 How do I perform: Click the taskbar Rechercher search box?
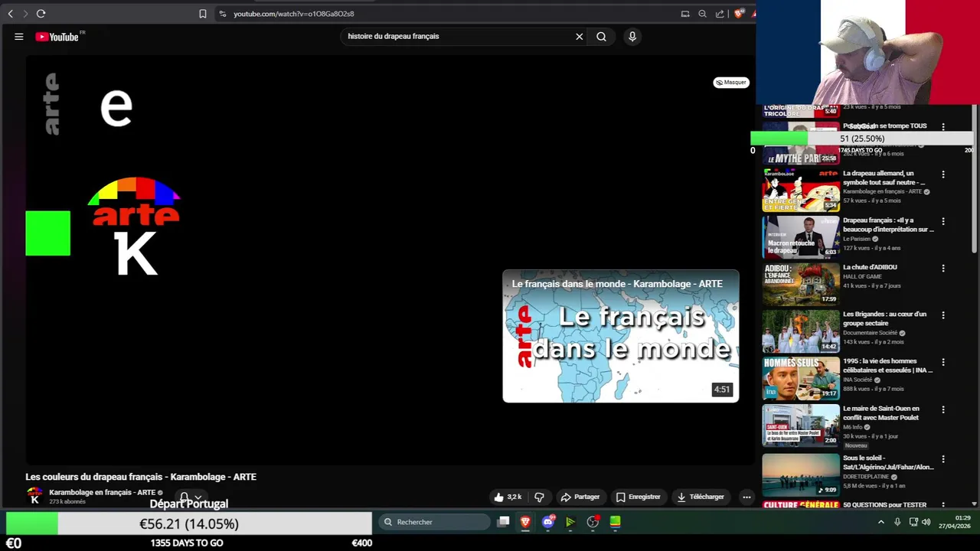(x=435, y=522)
